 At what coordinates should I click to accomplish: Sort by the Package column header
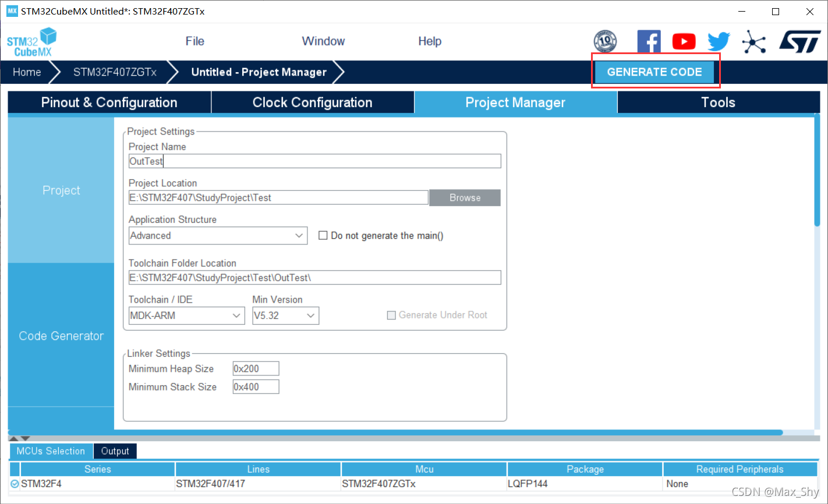click(x=585, y=469)
